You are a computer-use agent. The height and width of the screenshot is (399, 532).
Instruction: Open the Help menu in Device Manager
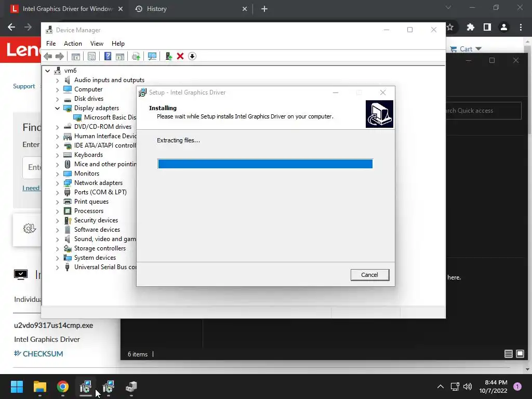pyautogui.click(x=118, y=44)
